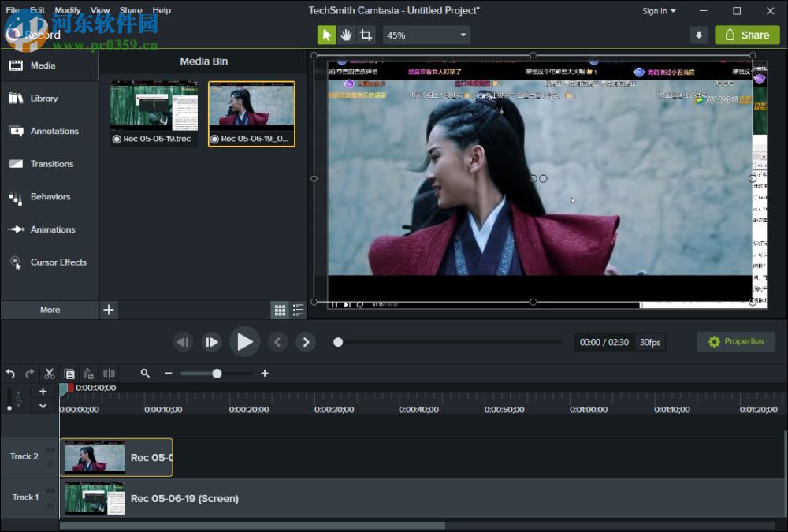Open the Modify menu
The height and width of the screenshot is (532, 788).
[x=68, y=10]
